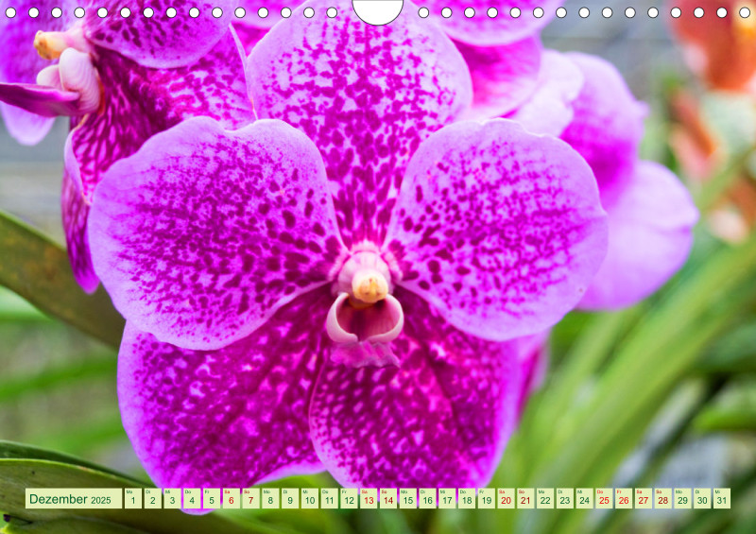This screenshot has height=534, width=756.
Task: Select day 1 in the calendar strip
Action: [133, 498]
